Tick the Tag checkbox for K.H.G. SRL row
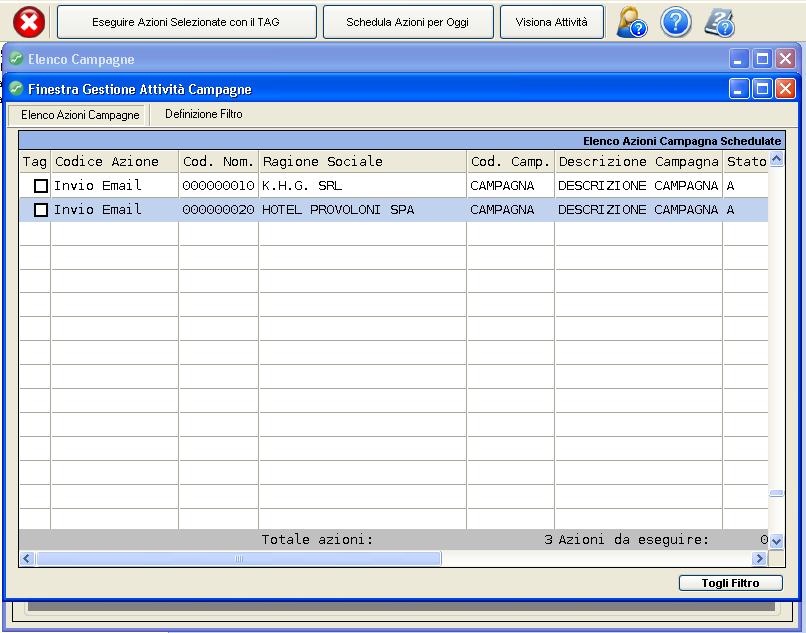This screenshot has height=633, width=806. pos(41,186)
